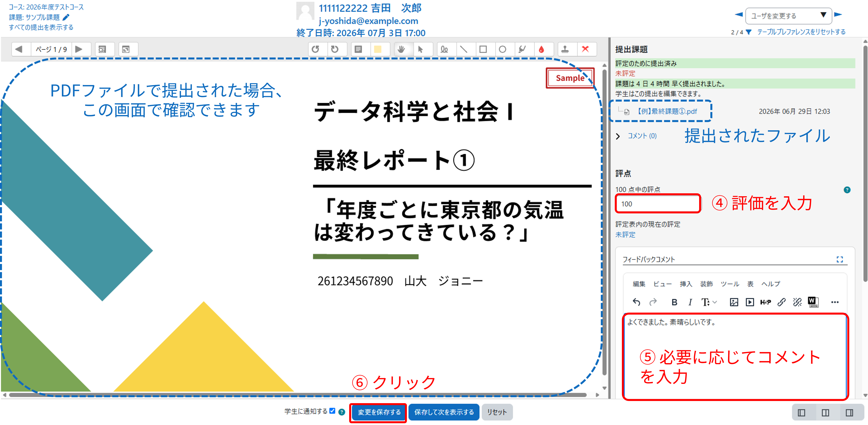868x425 pixels.
Task: Click the notify students help icon
Action: coord(342,412)
